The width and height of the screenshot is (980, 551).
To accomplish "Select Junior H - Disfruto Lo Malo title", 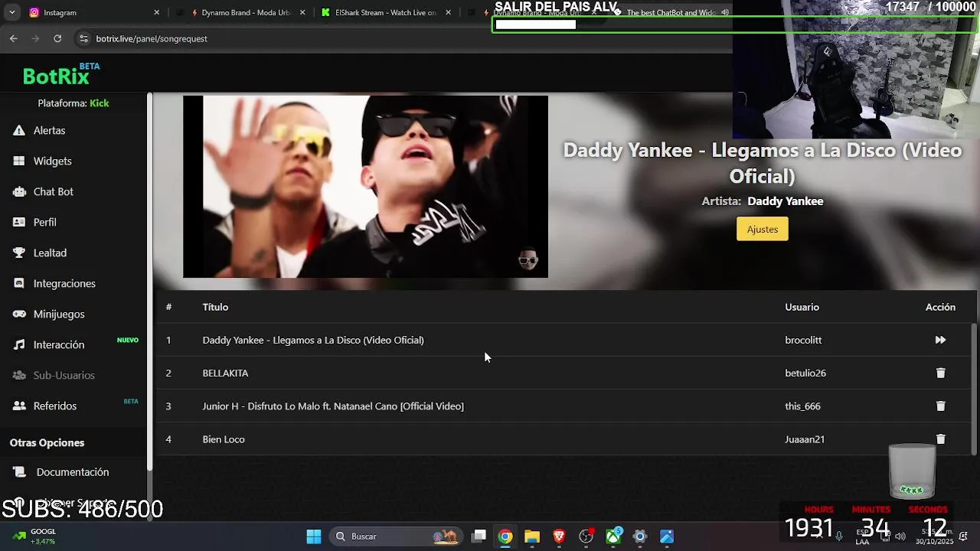I will (333, 406).
